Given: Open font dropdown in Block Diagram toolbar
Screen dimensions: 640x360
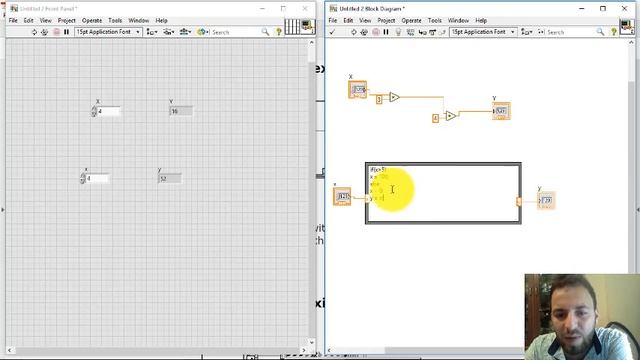Looking at the screenshot, I should [x=483, y=32].
